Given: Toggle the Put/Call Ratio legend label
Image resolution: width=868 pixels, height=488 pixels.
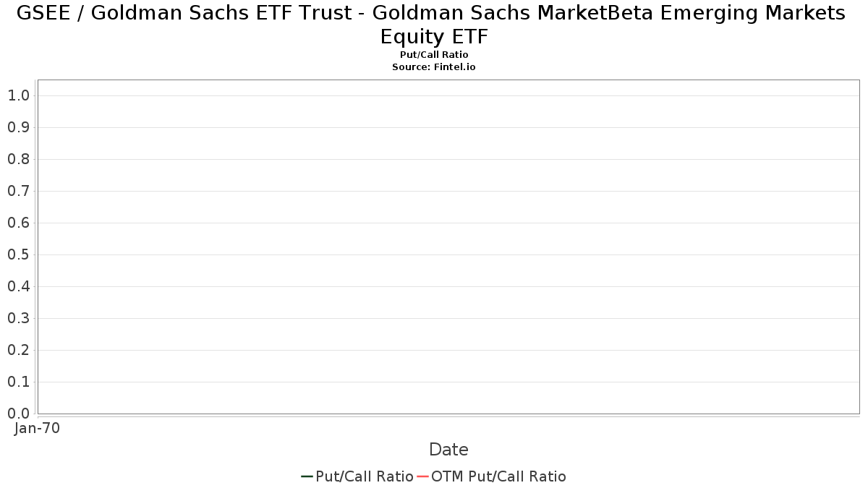Looking at the screenshot, I should (365, 476).
